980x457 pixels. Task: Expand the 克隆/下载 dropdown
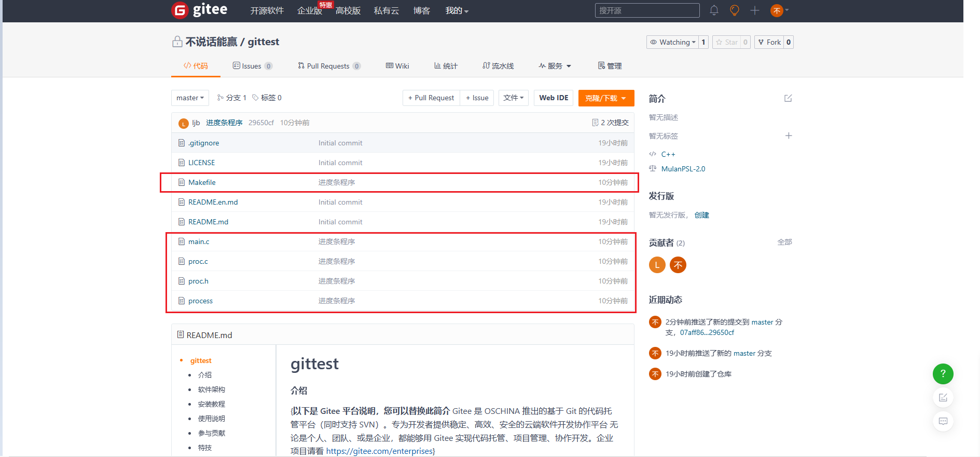[x=606, y=98]
